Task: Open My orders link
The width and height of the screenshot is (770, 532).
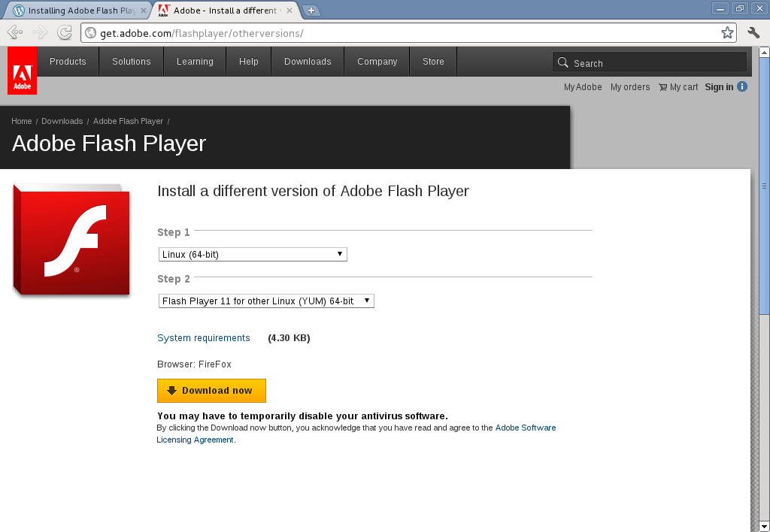Action: (630, 87)
